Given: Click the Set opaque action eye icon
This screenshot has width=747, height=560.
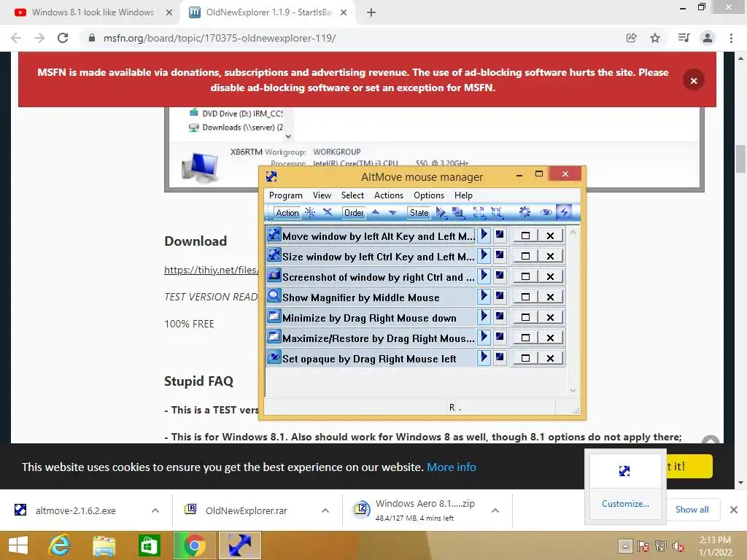Looking at the screenshot, I should (x=274, y=357).
